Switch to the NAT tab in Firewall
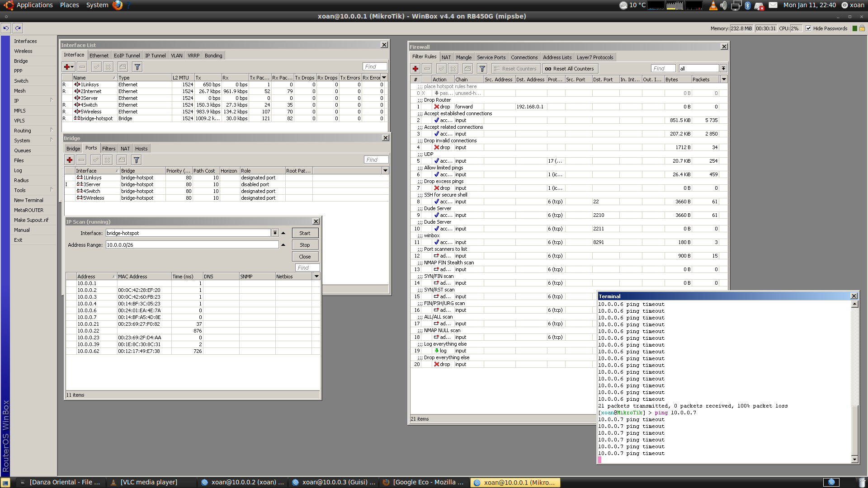The width and height of the screenshot is (868, 488). 446,57
